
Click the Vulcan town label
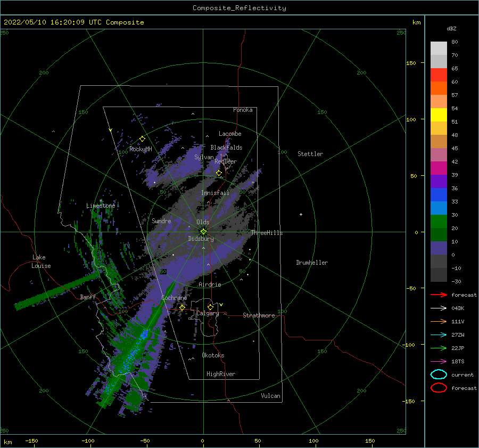[x=271, y=396]
